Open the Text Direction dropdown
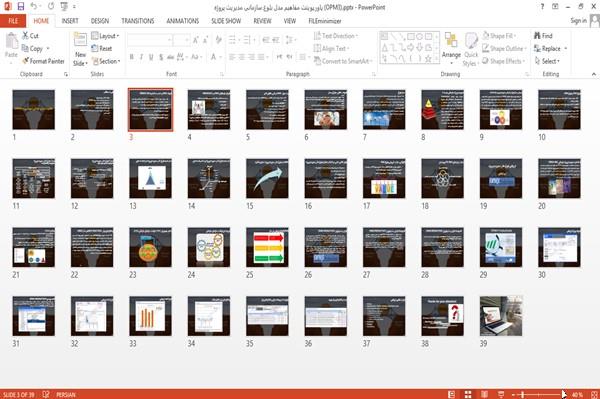The width and height of the screenshot is (600, 399). click(336, 36)
